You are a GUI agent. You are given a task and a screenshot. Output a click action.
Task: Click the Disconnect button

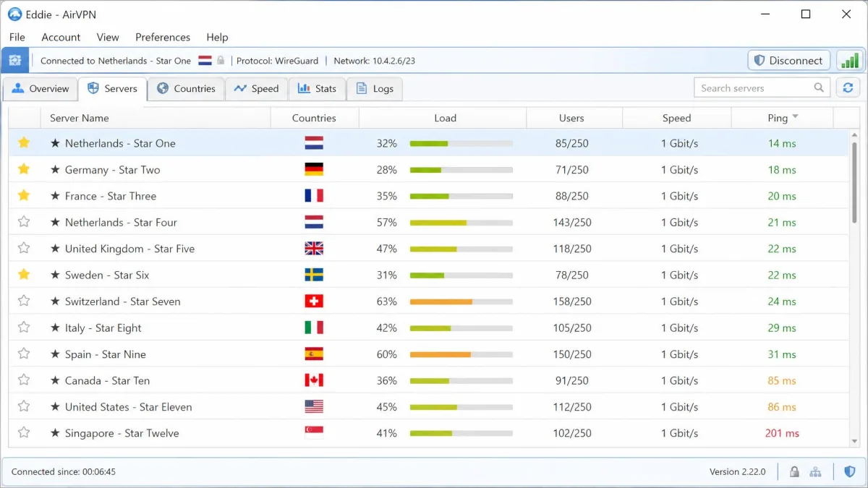point(788,61)
